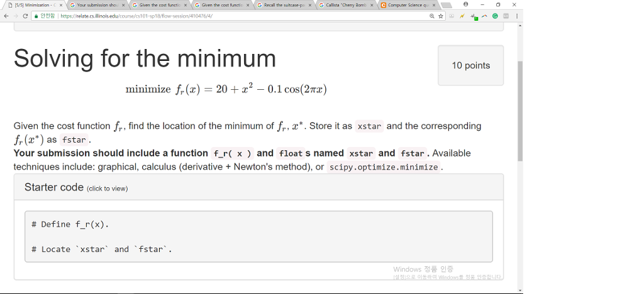Image resolution: width=644 pixels, height=294 pixels.
Task: Open the zoom magnifier icon in address bar
Action: point(431,16)
